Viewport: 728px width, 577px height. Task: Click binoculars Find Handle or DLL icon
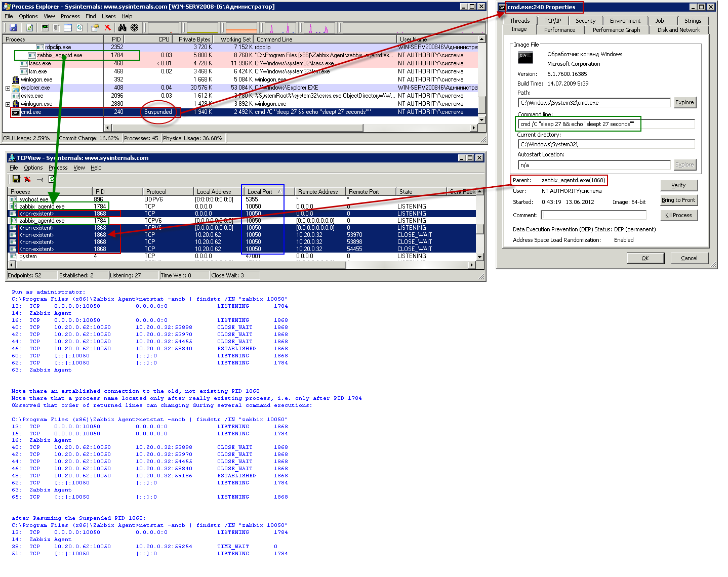[122, 28]
